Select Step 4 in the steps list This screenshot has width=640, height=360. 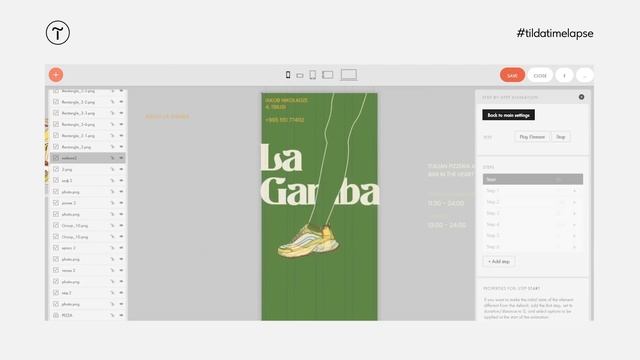pos(533,224)
